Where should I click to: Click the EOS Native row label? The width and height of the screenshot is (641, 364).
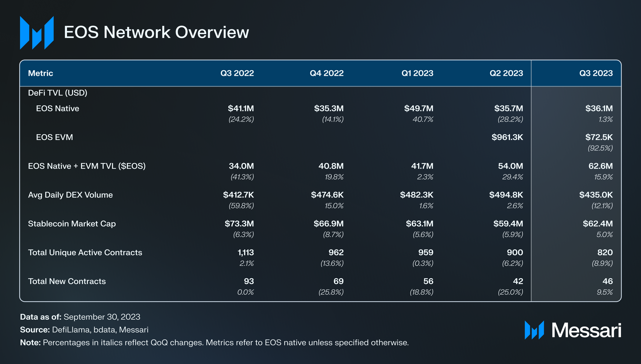click(57, 108)
